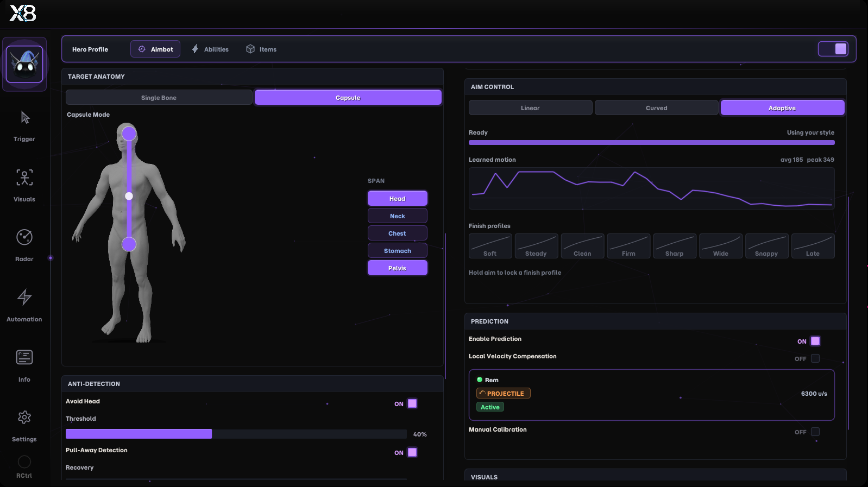Click the capsule head endpoint node
Image resolution: width=868 pixels, height=487 pixels.
129,134
